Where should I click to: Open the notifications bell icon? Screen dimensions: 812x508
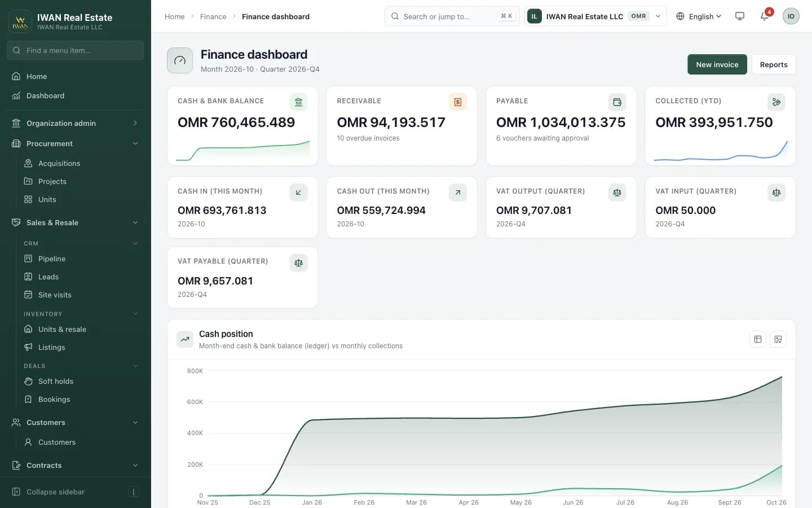click(x=765, y=16)
